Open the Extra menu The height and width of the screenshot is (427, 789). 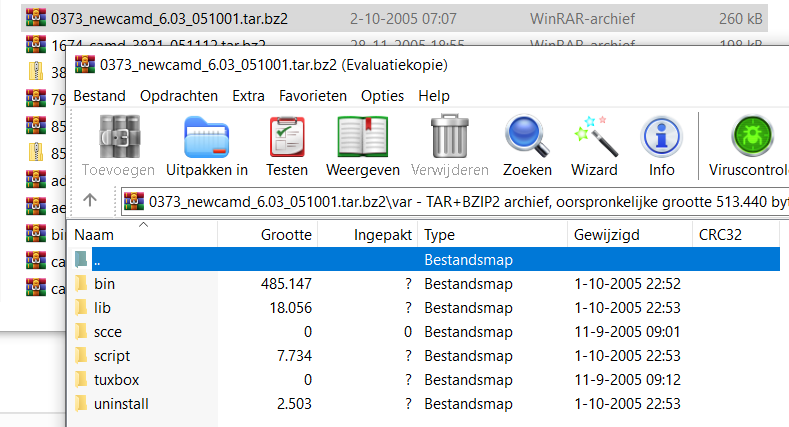[249, 96]
